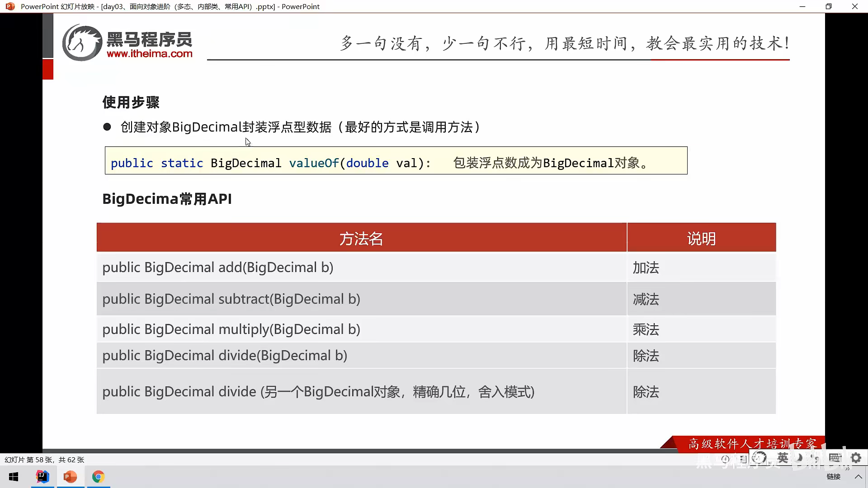Open the Windows Start menu
868x488 pixels.
14,477
